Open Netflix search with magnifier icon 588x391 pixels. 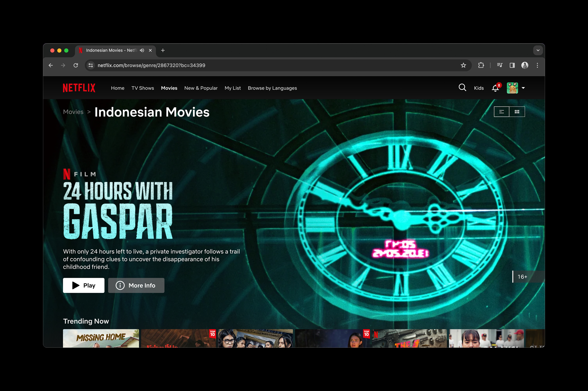click(x=462, y=87)
